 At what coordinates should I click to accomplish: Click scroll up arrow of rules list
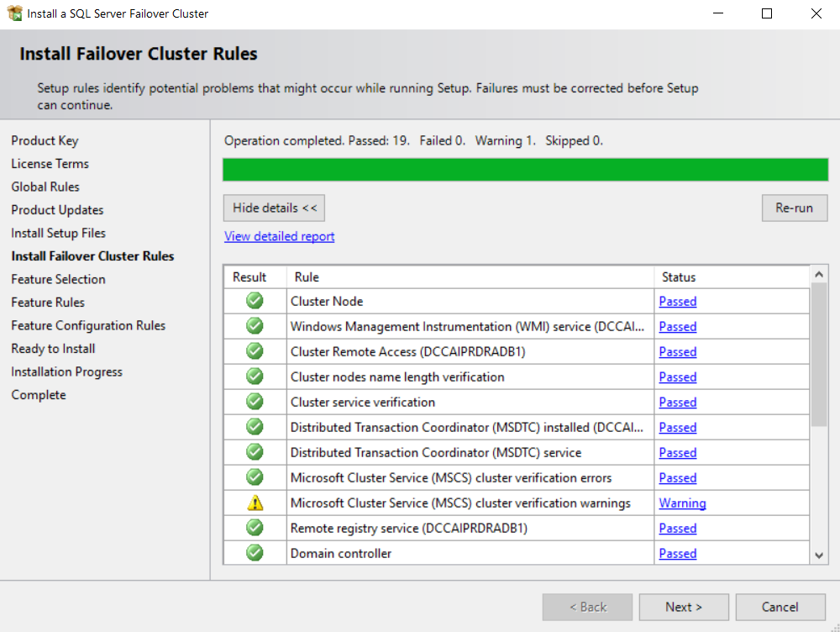coord(818,275)
